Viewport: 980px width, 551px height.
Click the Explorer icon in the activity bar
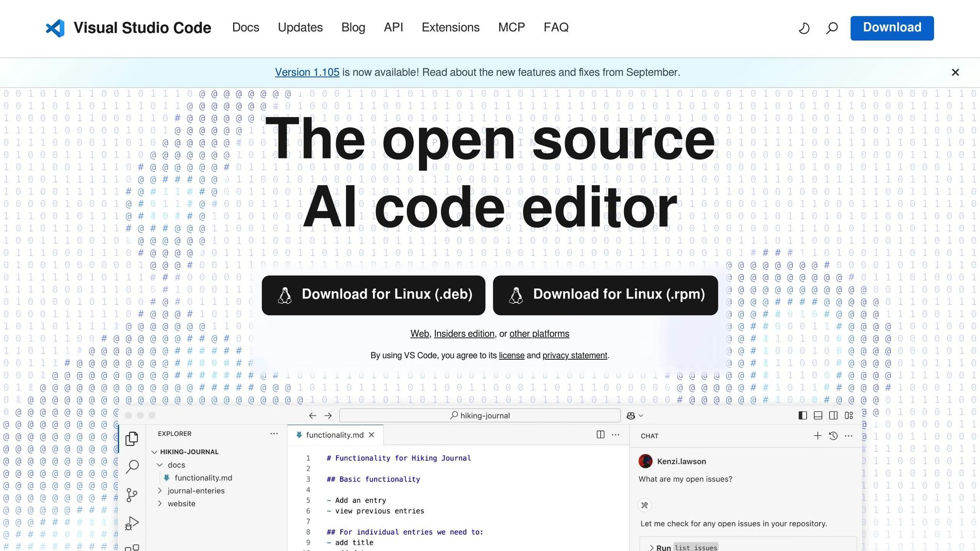[132, 438]
